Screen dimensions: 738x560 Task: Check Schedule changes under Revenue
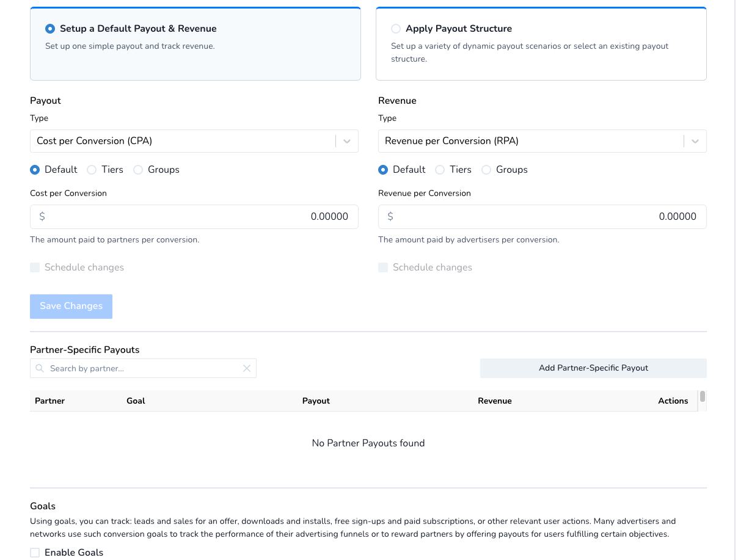point(383,267)
